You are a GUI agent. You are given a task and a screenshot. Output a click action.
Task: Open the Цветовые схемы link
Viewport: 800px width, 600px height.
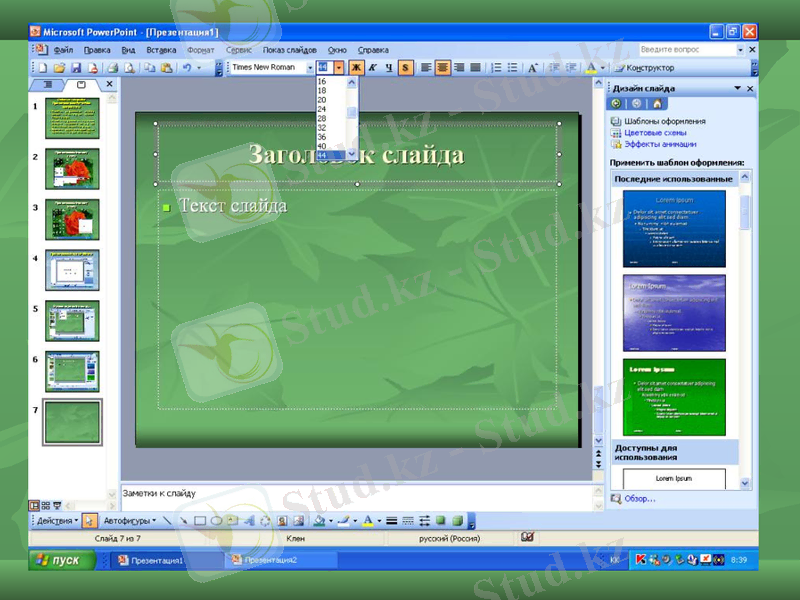(x=653, y=132)
